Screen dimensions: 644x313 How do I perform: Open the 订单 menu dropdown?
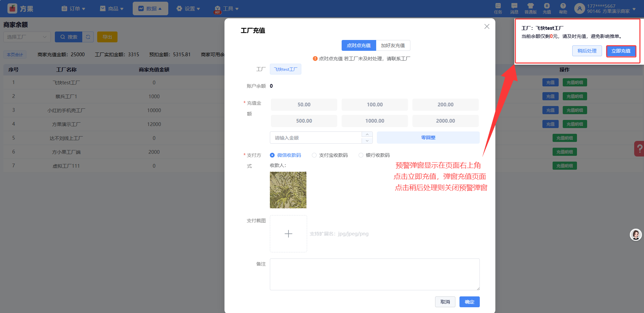73,8
